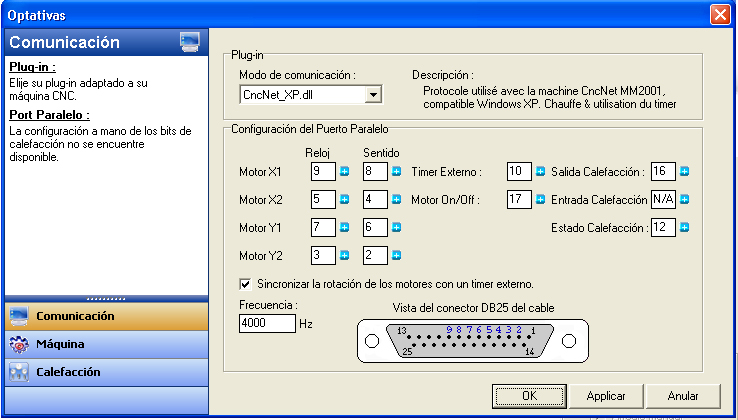Click the Anular button

(683, 395)
